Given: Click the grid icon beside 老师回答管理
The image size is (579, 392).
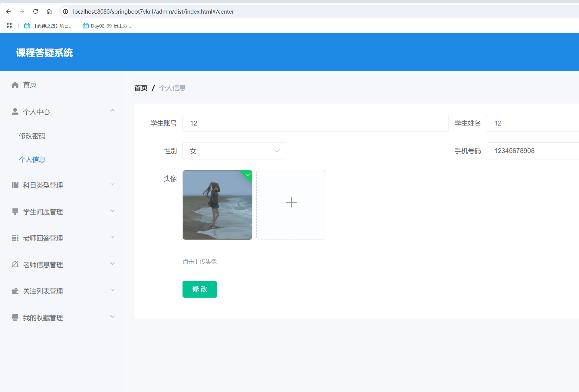Looking at the screenshot, I should [15, 238].
